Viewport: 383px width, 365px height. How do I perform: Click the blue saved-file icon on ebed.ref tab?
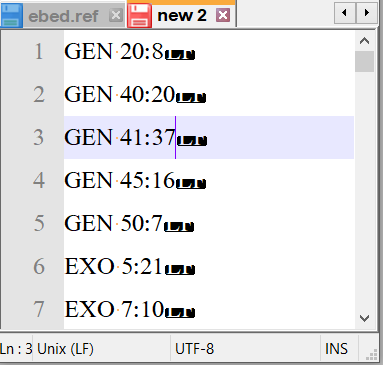coord(12,15)
